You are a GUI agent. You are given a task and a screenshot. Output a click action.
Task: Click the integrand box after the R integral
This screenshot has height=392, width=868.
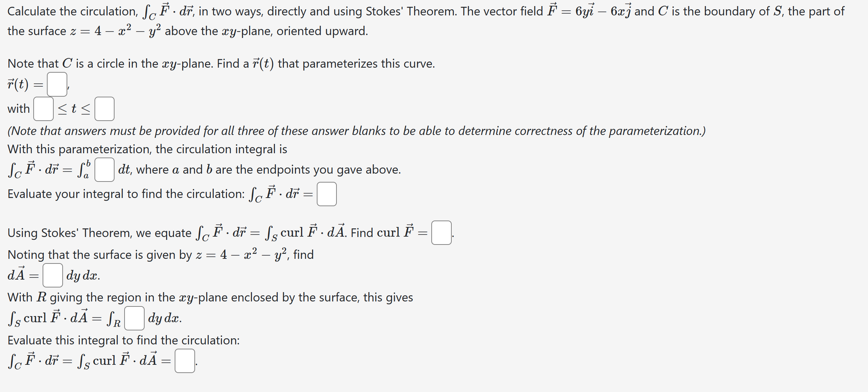coord(134,318)
